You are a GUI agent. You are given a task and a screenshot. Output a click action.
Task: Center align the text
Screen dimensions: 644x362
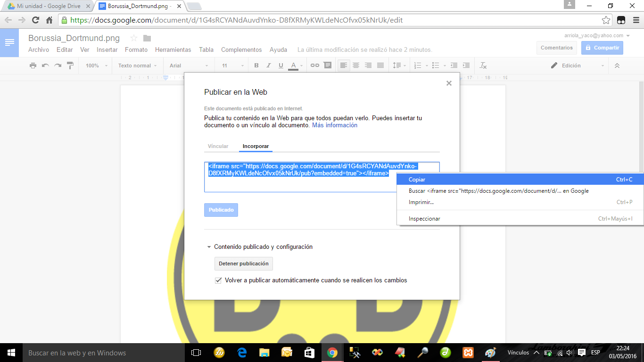(356, 66)
